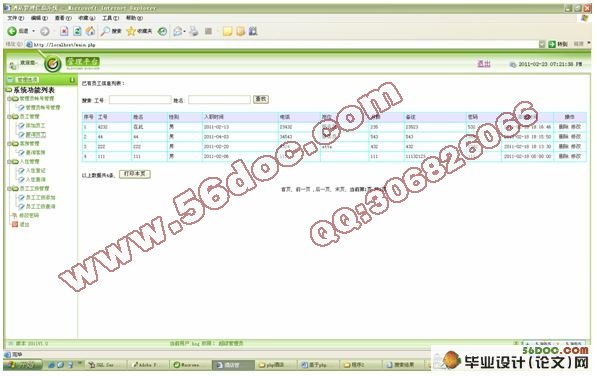
Task: Click the 工号 search input field
Action: click(x=140, y=100)
